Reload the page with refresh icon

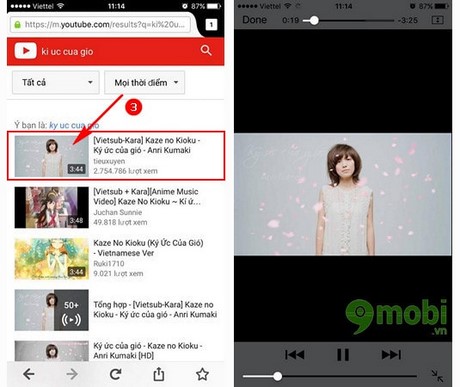pos(115,374)
